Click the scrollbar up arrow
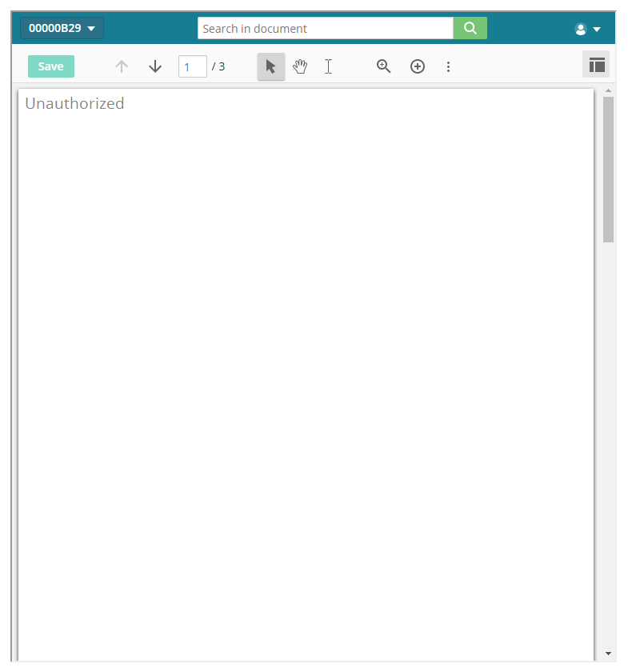 [608, 91]
